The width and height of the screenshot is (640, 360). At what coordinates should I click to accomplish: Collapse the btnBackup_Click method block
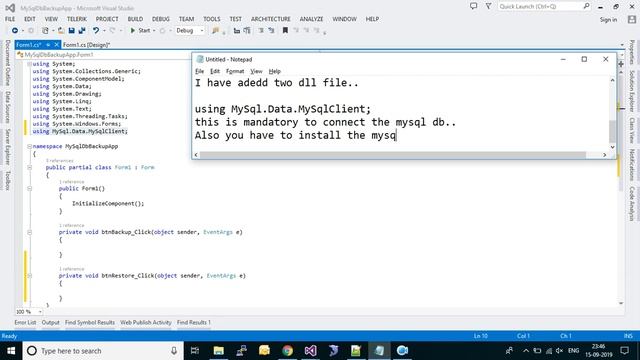point(29,232)
